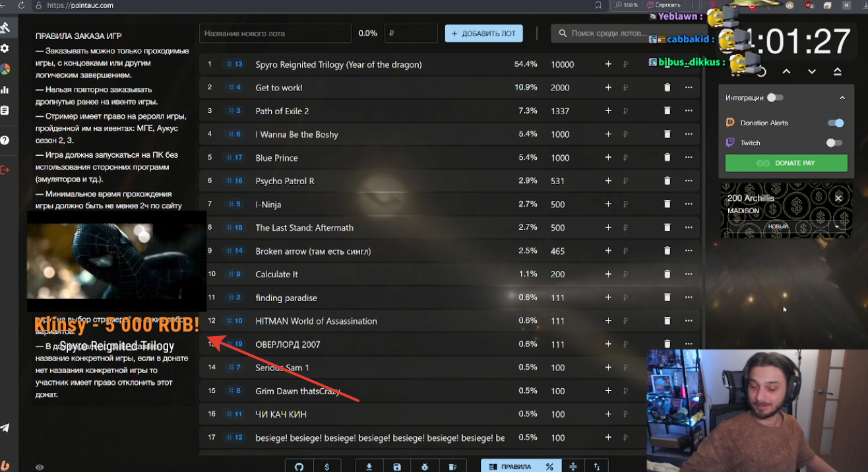Click the floppy disk save icon

(x=397, y=466)
